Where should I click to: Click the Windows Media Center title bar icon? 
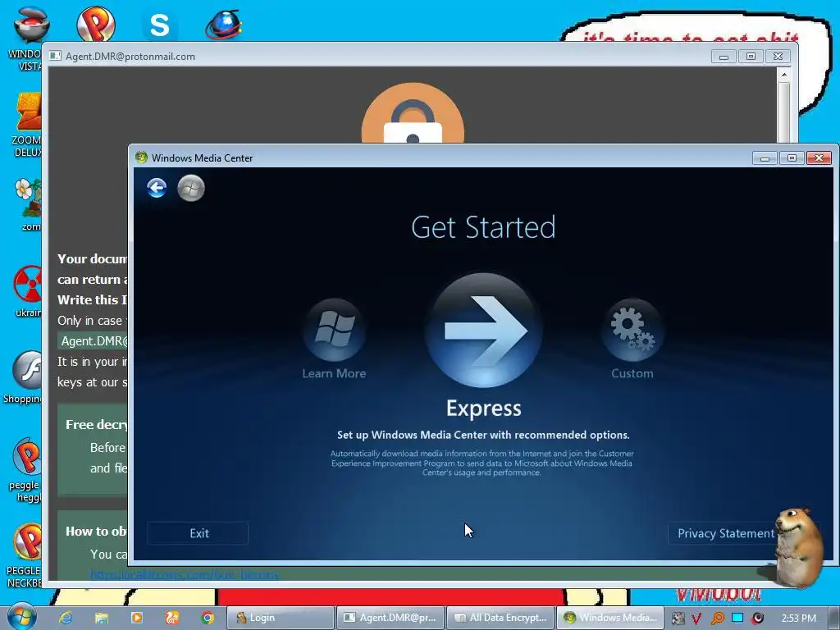coord(141,157)
